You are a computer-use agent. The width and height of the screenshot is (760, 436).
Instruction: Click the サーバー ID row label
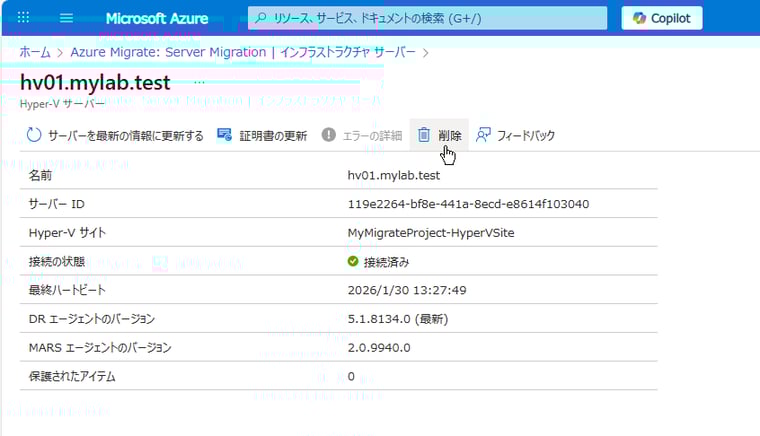56,204
